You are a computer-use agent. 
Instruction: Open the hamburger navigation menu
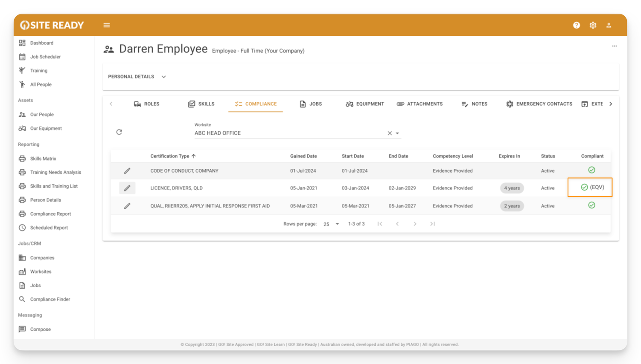tap(107, 25)
